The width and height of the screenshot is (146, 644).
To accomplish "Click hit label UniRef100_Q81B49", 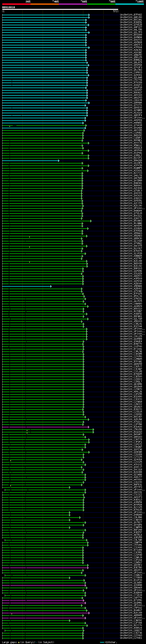I will click(131, 387).
